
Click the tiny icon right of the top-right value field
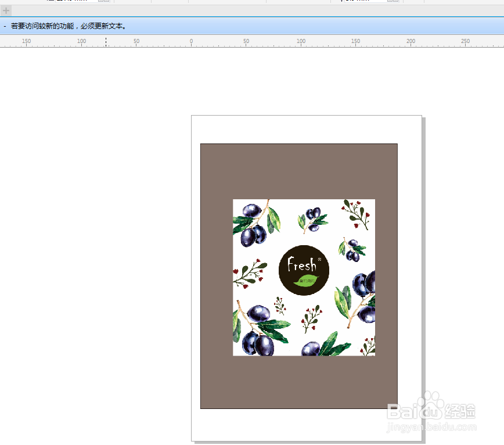(389, 2)
